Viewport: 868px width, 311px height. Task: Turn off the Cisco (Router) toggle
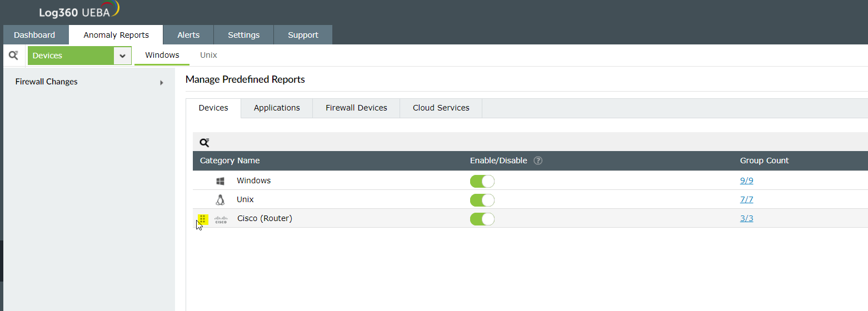(x=482, y=219)
